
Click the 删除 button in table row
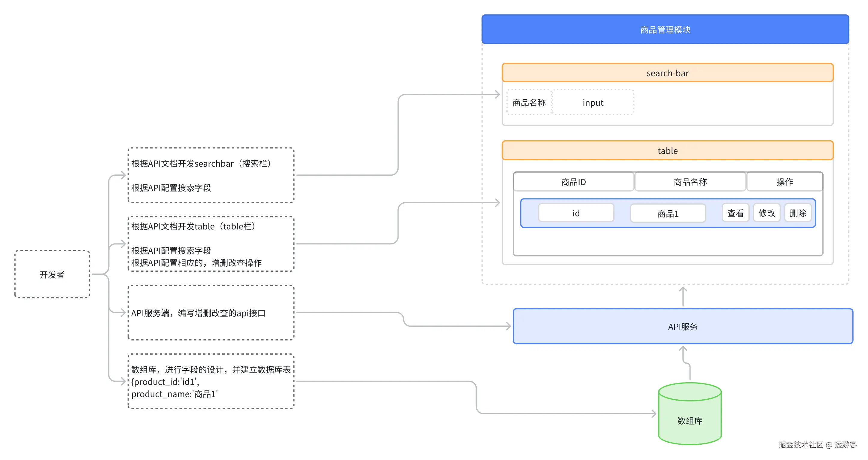(798, 213)
